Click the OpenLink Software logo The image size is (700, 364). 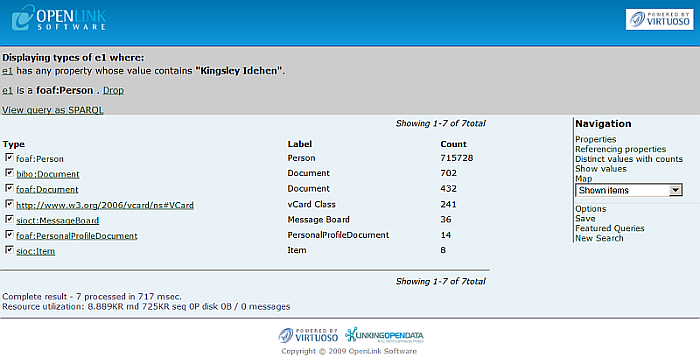(x=59, y=18)
